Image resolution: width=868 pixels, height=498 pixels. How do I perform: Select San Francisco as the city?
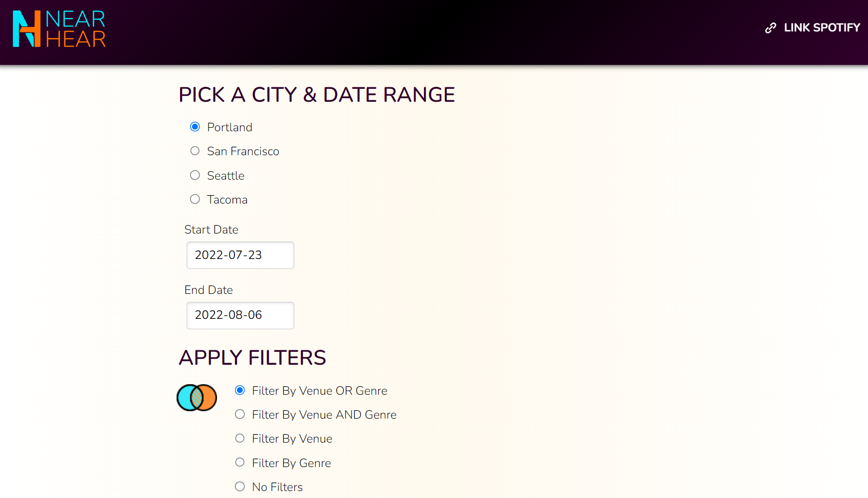[x=195, y=151]
